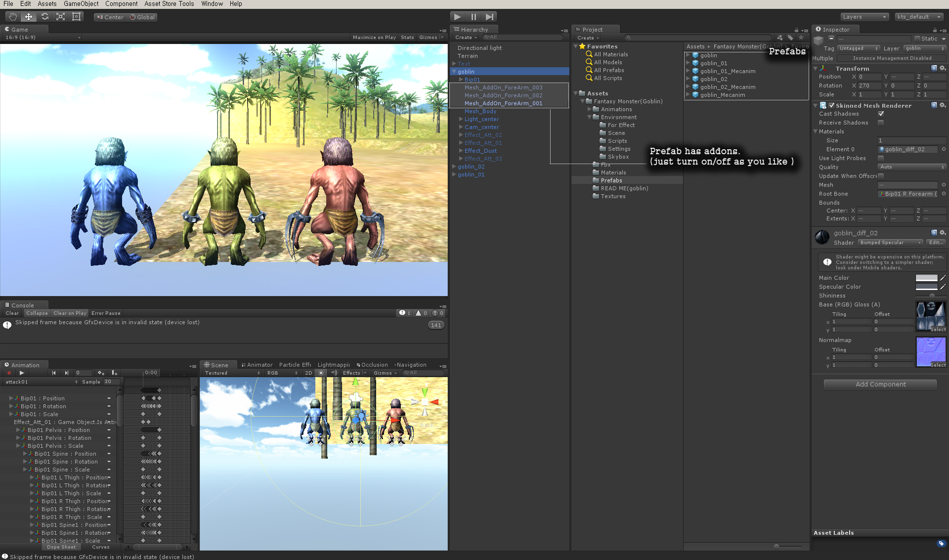
Task: Open the Assets menu
Action: pos(47,4)
